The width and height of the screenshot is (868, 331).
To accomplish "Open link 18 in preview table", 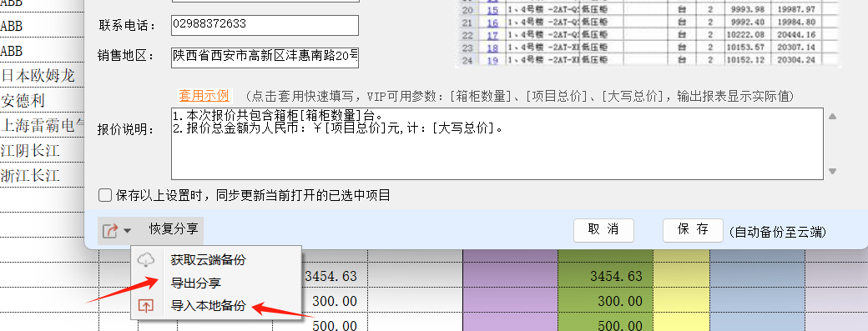I will tap(492, 48).
